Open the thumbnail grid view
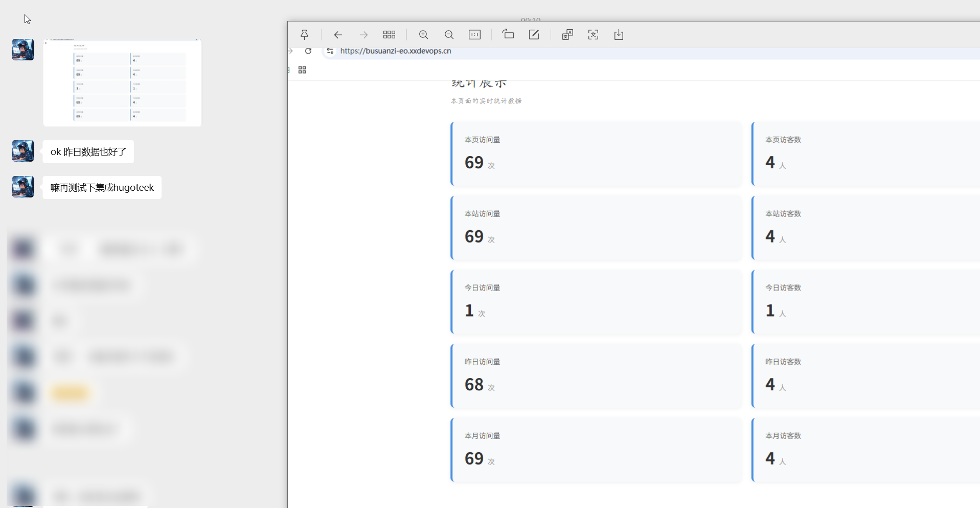The image size is (980, 508). (389, 35)
